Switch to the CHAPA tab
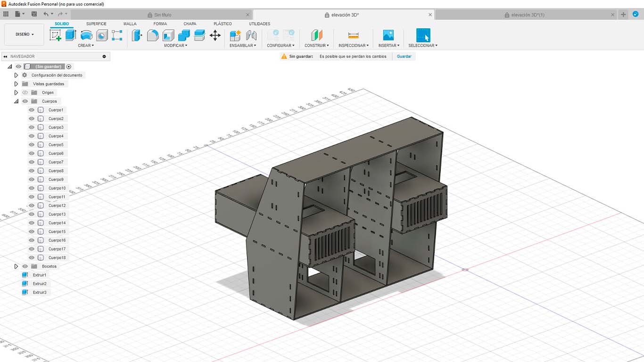This screenshot has width=644, height=362. click(x=190, y=24)
